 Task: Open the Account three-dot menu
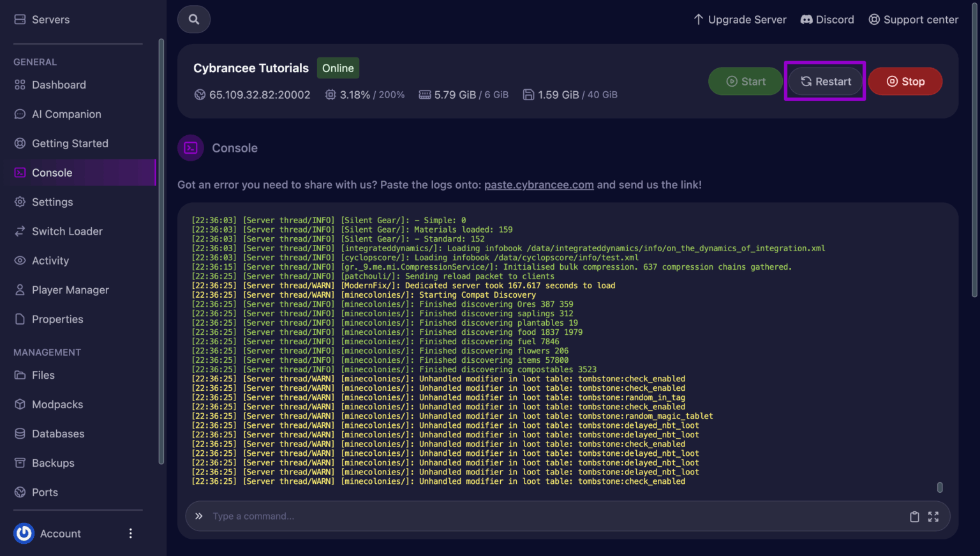(131, 534)
